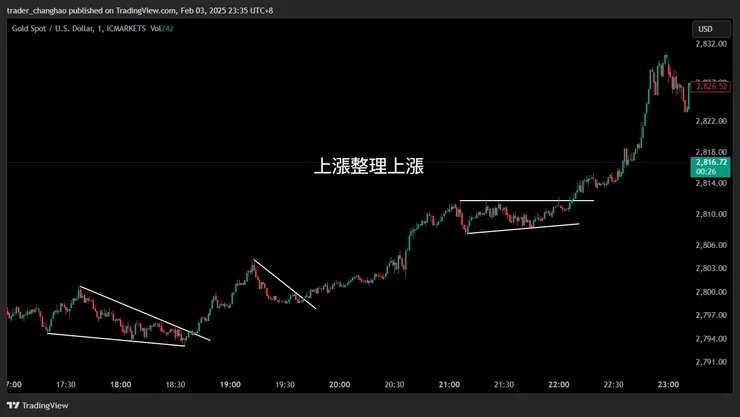Click the 21:30 time axis label
740x417 pixels.
tap(504, 385)
